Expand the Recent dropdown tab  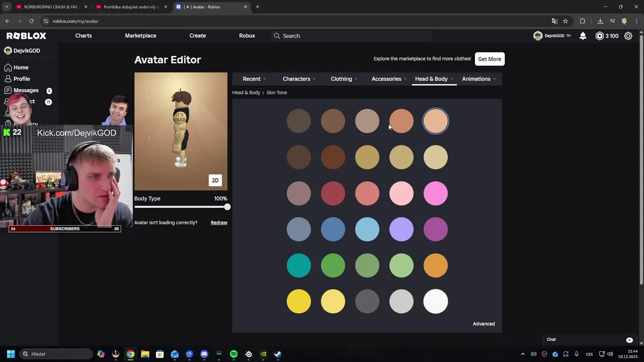254,79
